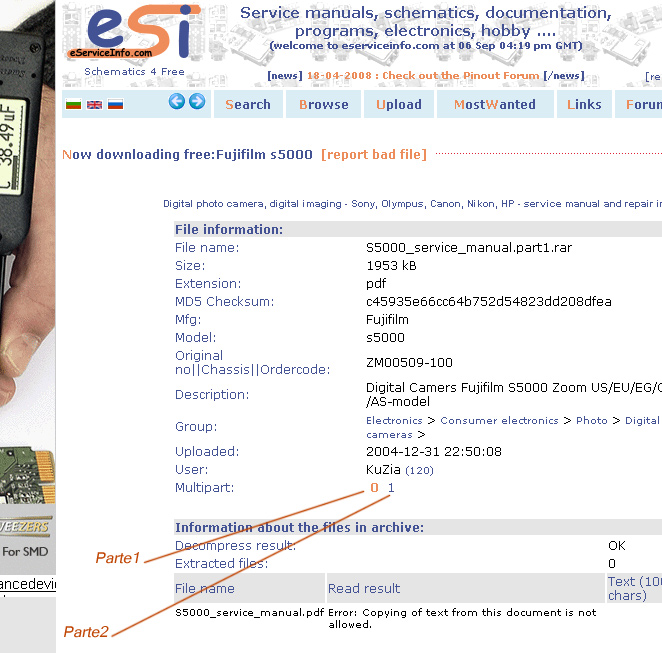Open the Photo group link
The image size is (662, 653).
pos(591,421)
